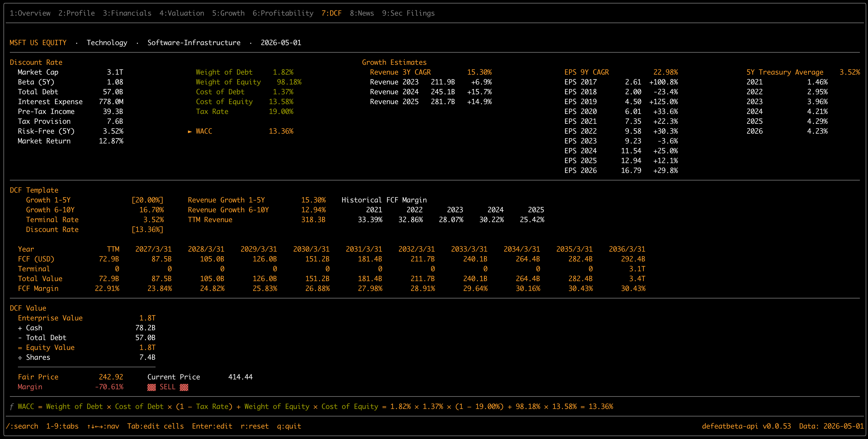Select the Market Cap row label

(x=38, y=72)
